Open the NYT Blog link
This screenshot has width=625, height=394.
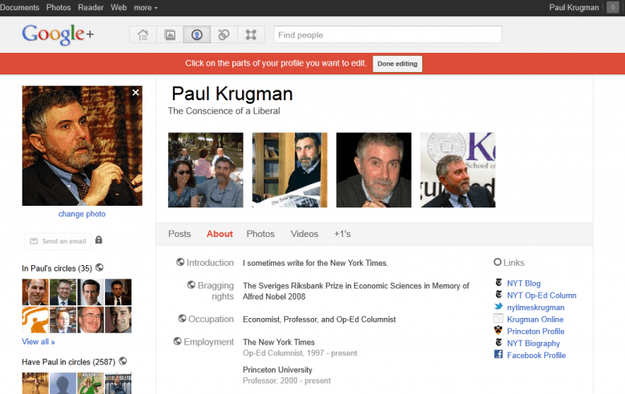click(524, 284)
